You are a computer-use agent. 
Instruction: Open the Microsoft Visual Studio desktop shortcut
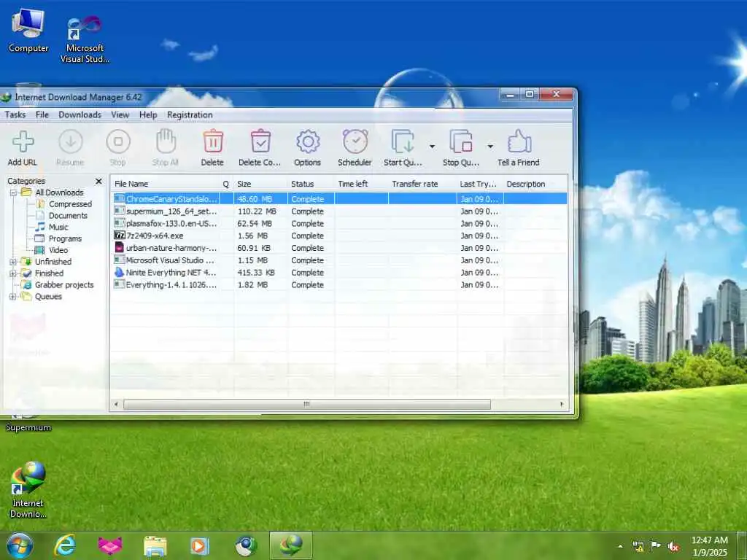coord(85,39)
